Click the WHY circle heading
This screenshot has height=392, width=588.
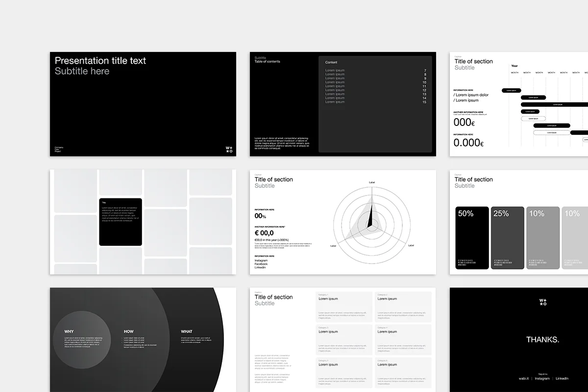coord(69,332)
